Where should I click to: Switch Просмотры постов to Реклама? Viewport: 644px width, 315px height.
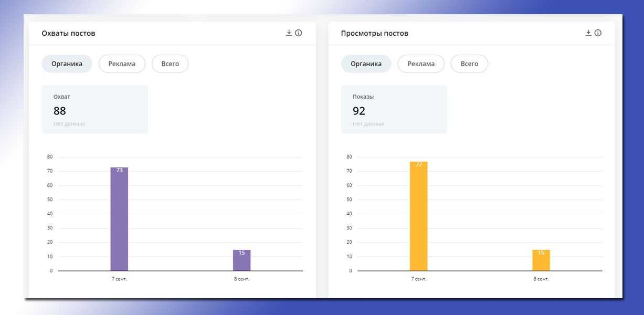pos(421,64)
